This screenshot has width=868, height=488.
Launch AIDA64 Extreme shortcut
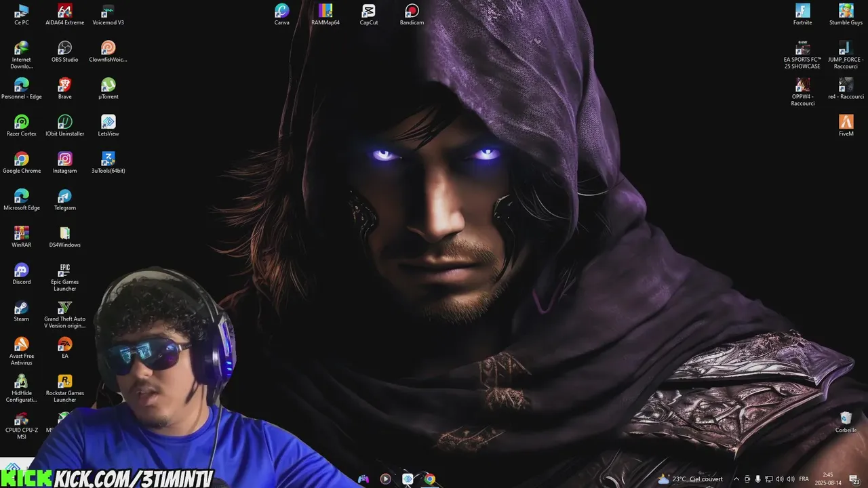pos(65,15)
